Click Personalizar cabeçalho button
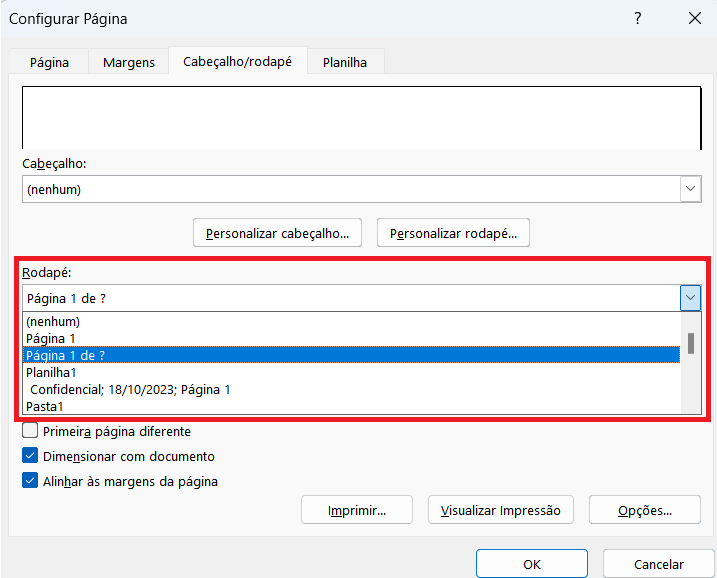This screenshot has height=578, width=717. pyautogui.click(x=277, y=234)
